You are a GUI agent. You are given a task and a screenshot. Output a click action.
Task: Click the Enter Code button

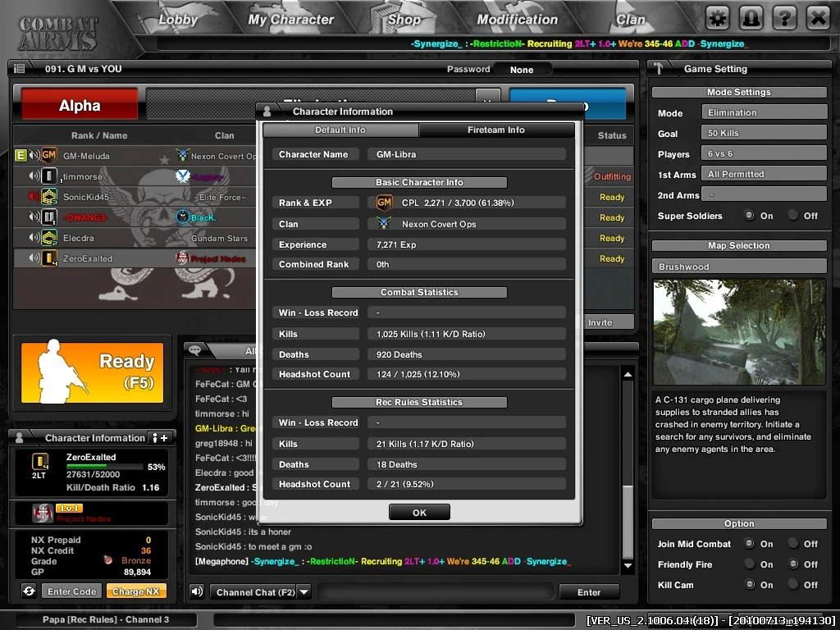pyautogui.click(x=72, y=591)
